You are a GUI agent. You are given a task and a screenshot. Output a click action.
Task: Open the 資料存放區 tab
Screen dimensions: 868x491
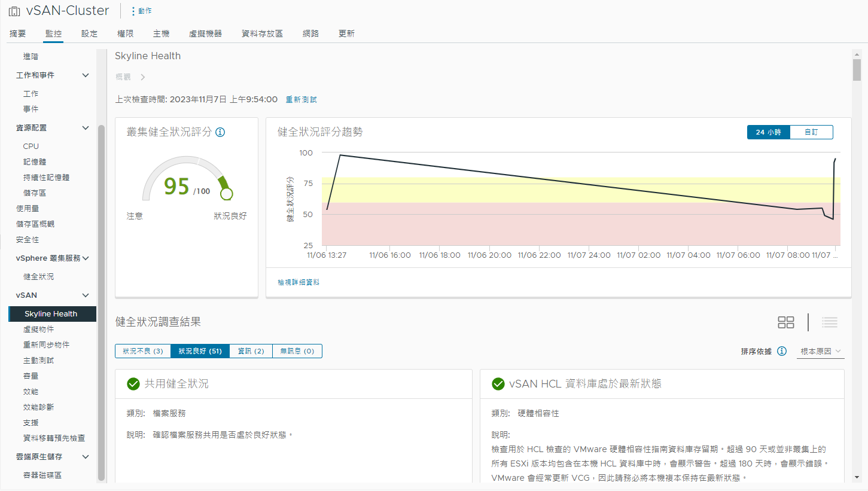pos(262,33)
